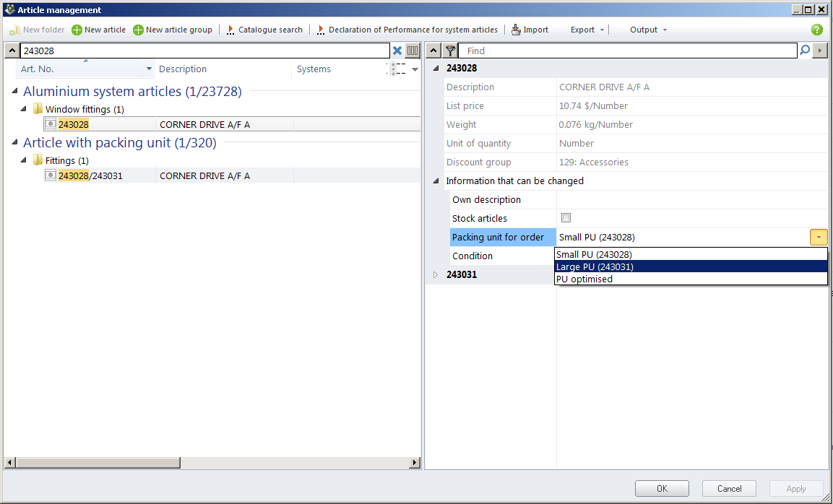
Task: Click the filter funnel icon
Action: point(450,51)
